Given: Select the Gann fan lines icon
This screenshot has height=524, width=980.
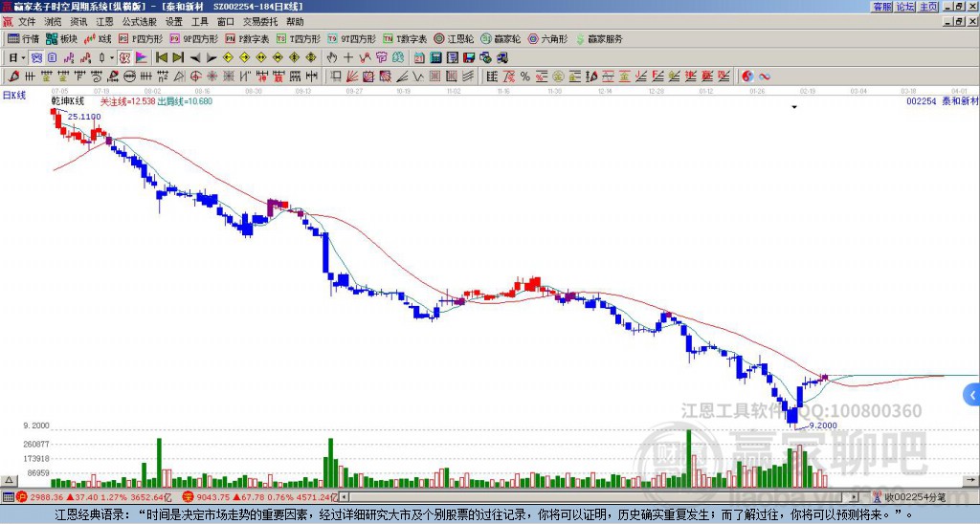Looking at the screenshot, I should pyautogui.click(x=352, y=76).
